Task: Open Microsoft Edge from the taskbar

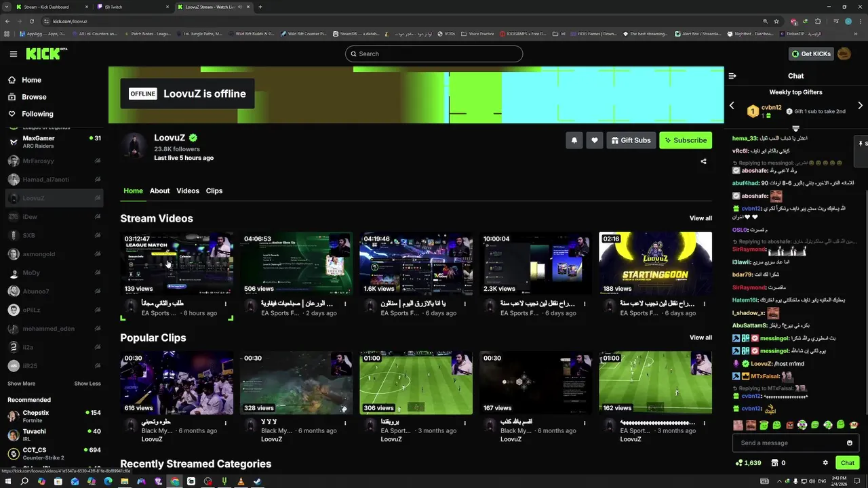Action: coord(108,481)
